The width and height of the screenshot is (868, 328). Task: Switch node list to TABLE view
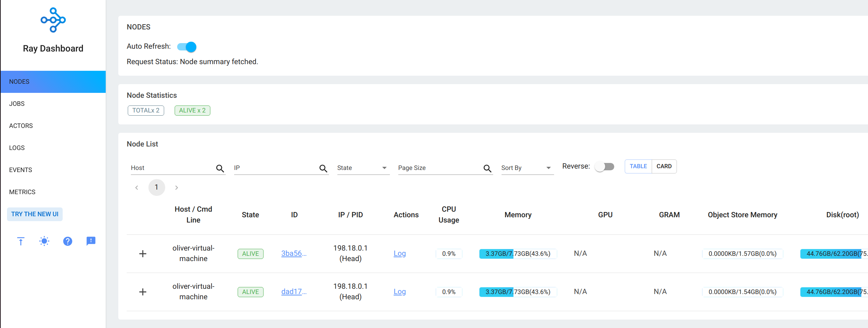coord(638,166)
